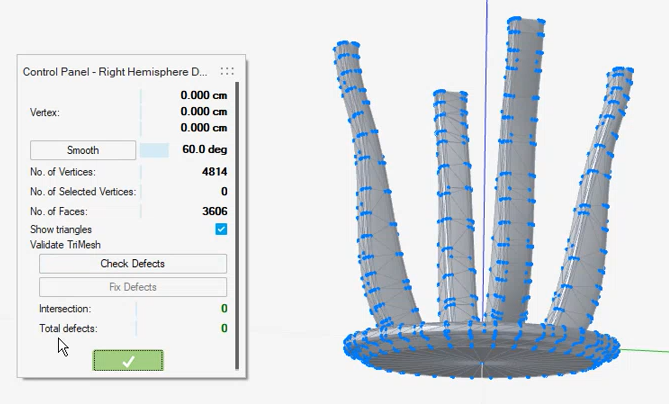The height and width of the screenshot is (404, 669).
Task: Select the first Vertex coordinate value field
Action: coord(203,96)
